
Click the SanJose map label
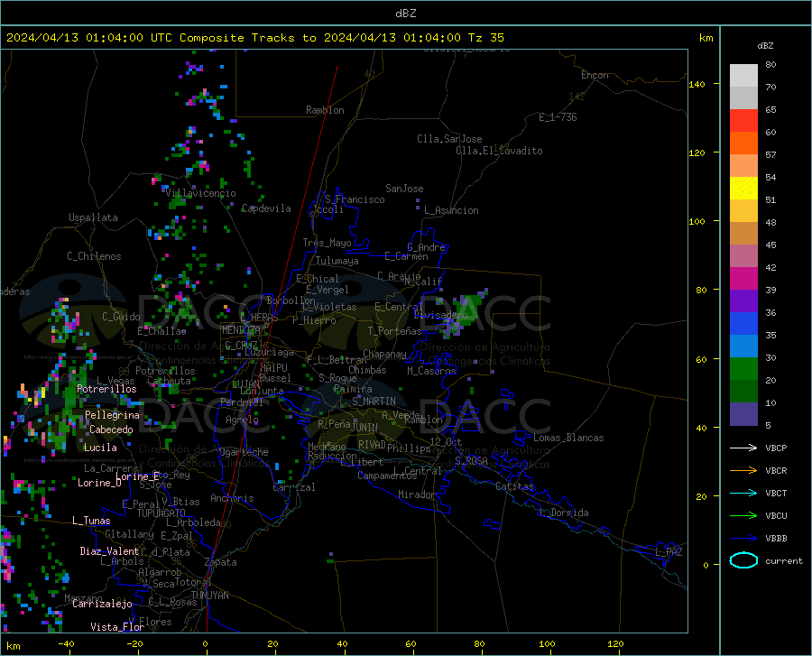tap(404, 189)
